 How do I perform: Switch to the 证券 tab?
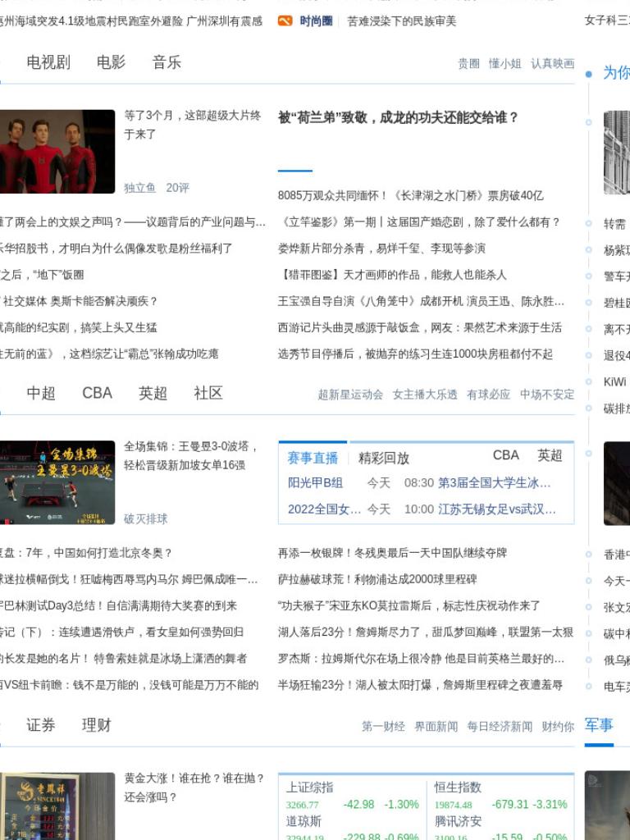pyautogui.click(x=41, y=725)
